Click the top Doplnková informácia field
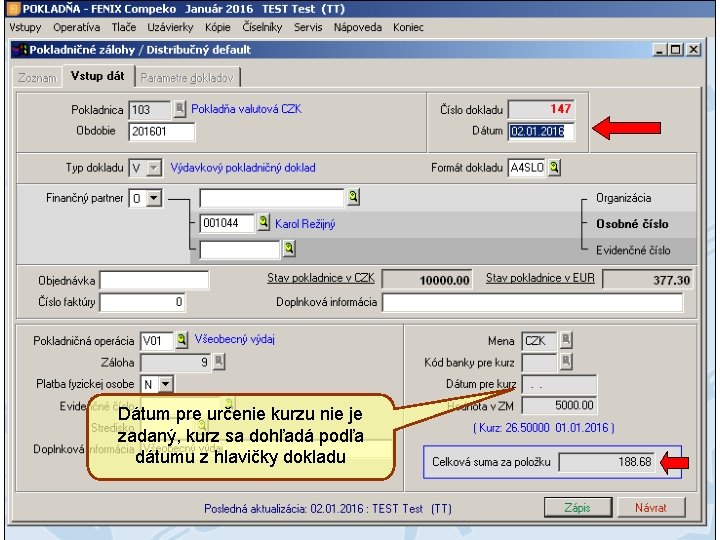Screen dimensions: 720x540 pos(533,302)
